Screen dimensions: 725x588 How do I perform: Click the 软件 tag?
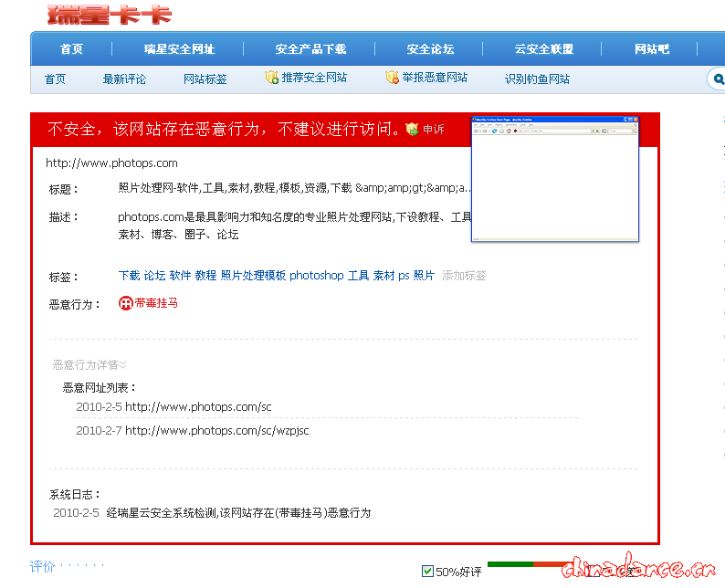pos(180,276)
